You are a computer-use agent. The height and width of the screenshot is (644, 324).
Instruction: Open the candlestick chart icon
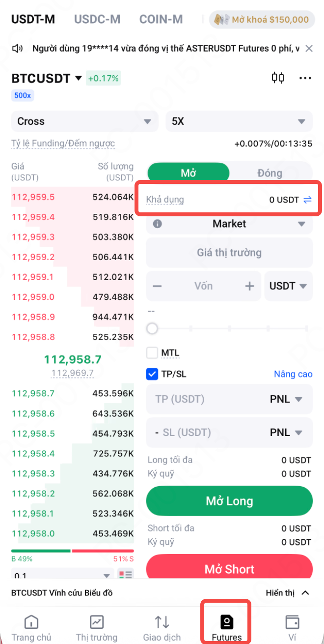pos(278,78)
